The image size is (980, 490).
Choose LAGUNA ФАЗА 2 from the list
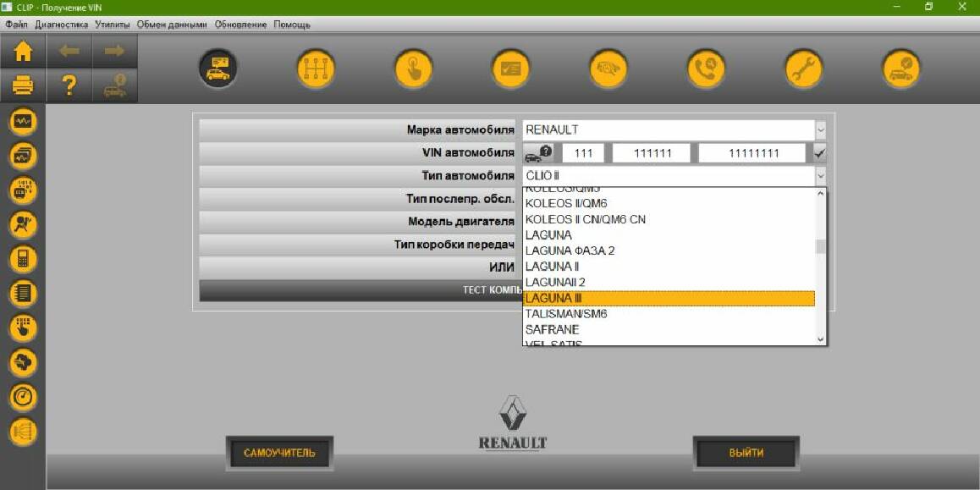point(669,251)
